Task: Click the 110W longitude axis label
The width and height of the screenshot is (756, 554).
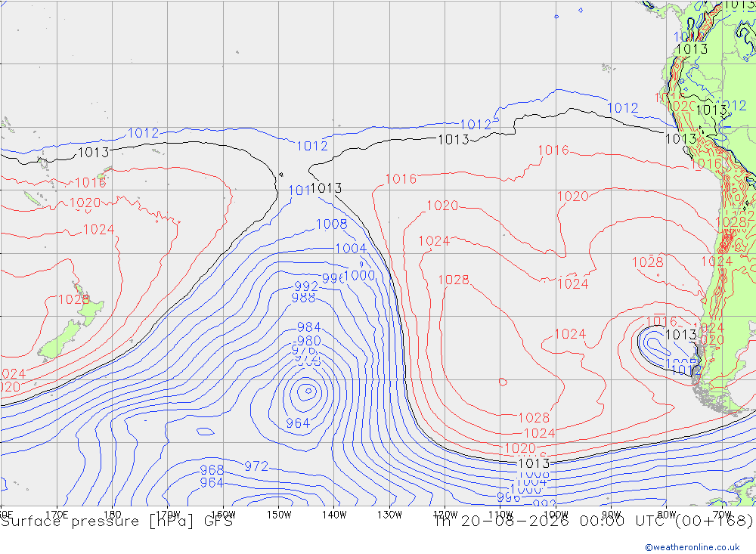Action: pos(500,515)
